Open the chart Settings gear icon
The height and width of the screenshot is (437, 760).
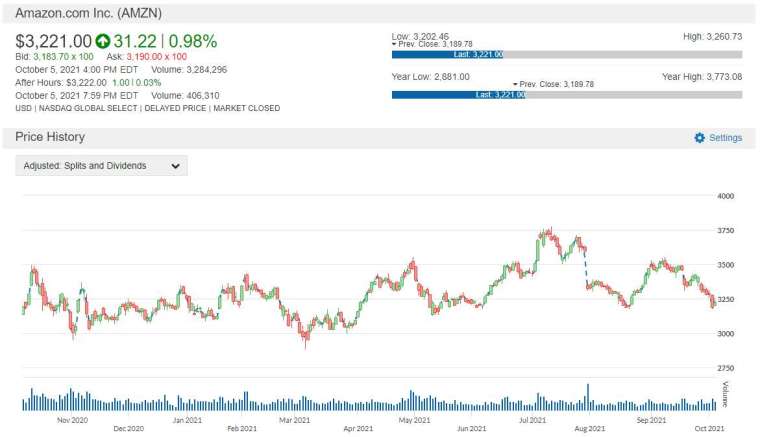[x=699, y=138]
